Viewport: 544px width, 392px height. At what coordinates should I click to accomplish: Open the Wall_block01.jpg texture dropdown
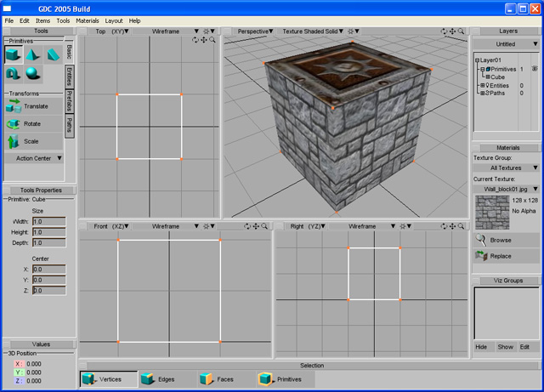pyautogui.click(x=506, y=190)
